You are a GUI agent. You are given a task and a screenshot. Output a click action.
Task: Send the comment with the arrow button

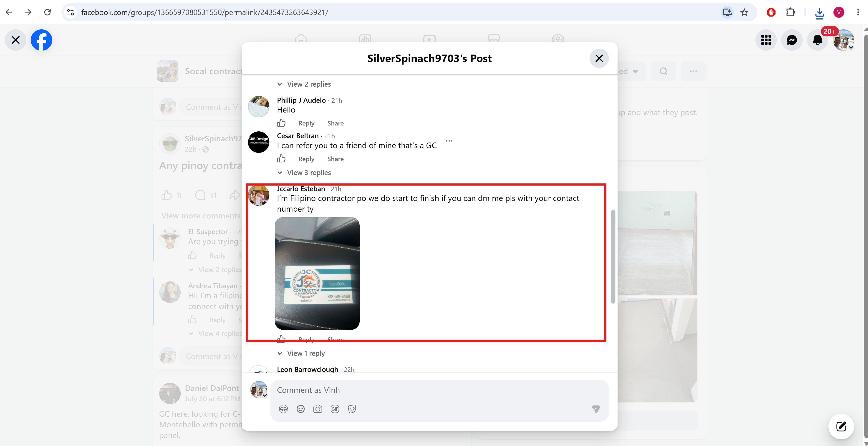click(x=596, y=409)
